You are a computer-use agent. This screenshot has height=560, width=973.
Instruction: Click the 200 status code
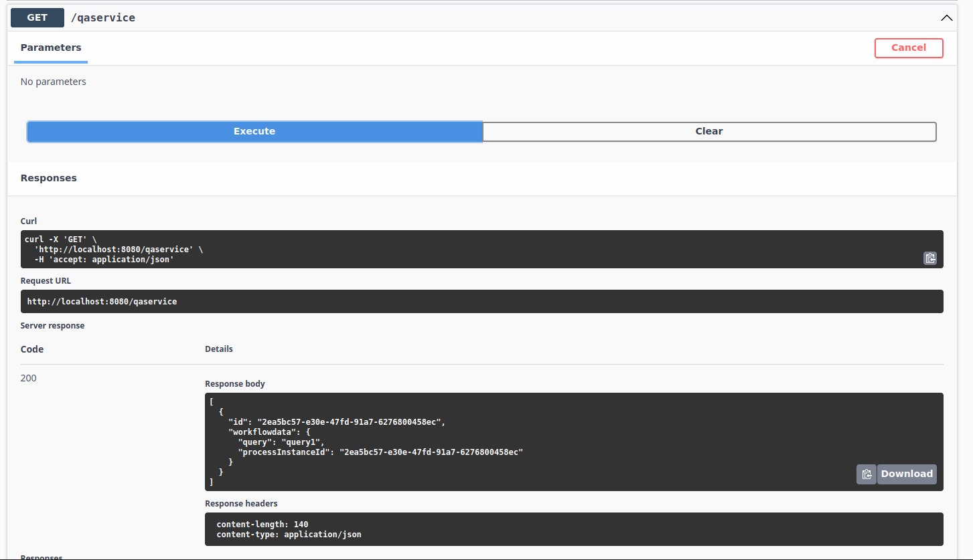29,378
